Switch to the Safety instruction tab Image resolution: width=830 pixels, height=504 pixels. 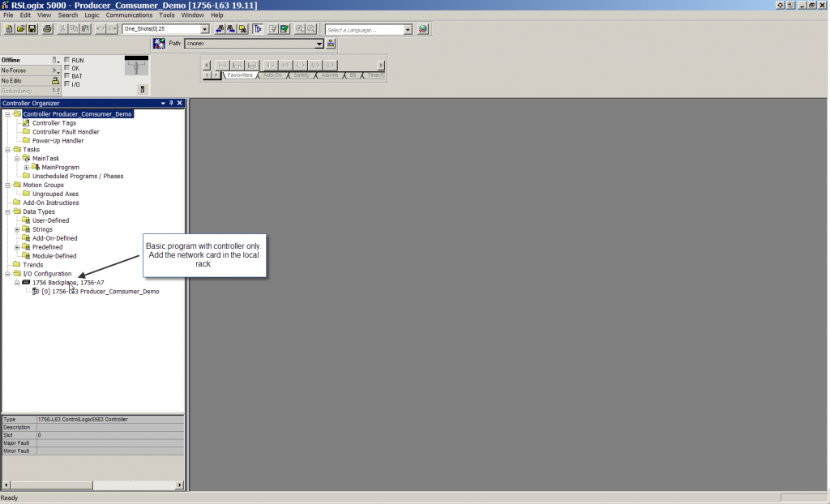302,75
